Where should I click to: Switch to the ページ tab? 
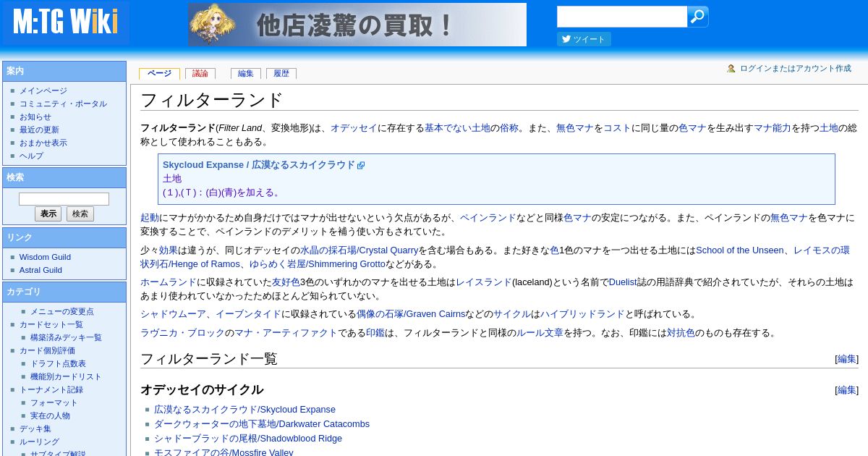(159, 74)
